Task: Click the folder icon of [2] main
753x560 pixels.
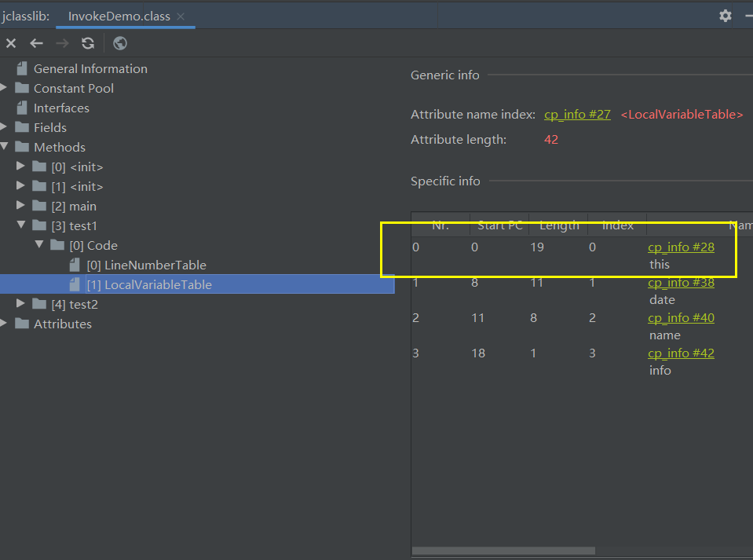Action: (39, 206)
